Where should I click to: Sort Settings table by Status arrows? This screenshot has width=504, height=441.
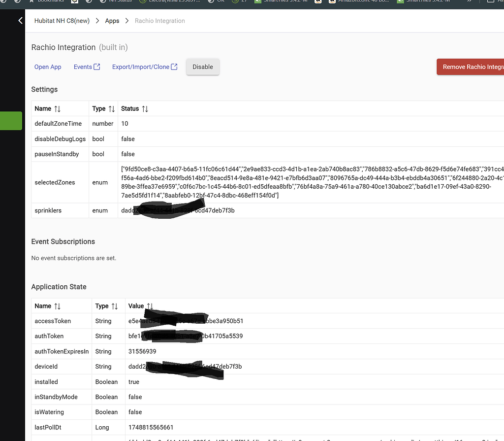(145, 109)
